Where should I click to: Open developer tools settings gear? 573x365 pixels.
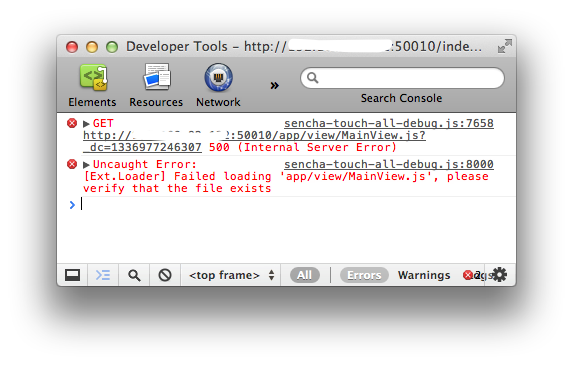click(499, 274)
